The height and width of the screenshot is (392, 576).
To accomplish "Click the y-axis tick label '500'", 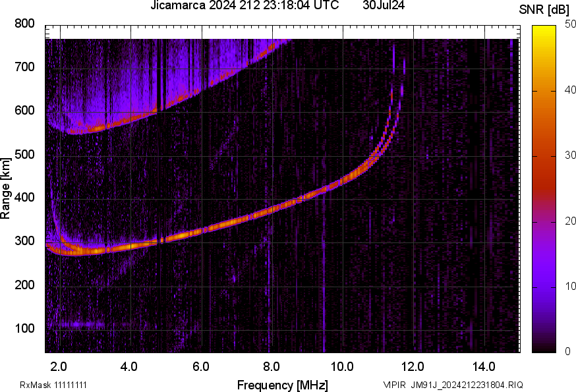I will [x=24, y=154].
